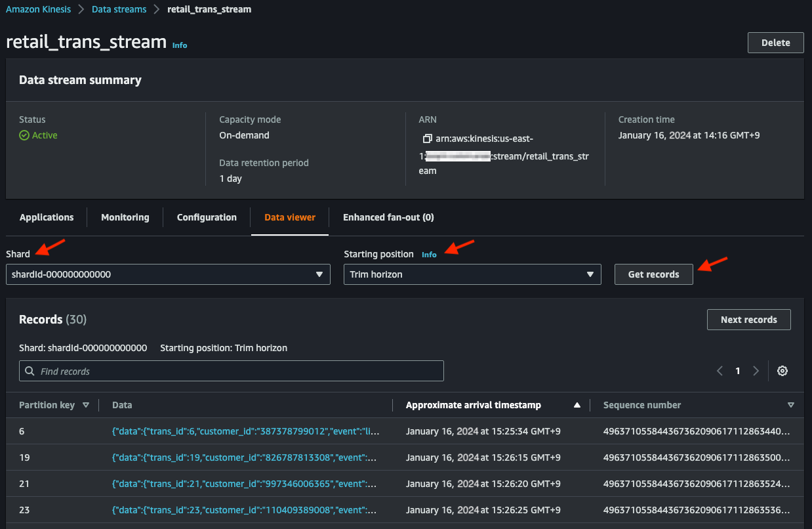Open Info link next to stream title
This screenshot has height=529, width=812.
tap(180, 45)
